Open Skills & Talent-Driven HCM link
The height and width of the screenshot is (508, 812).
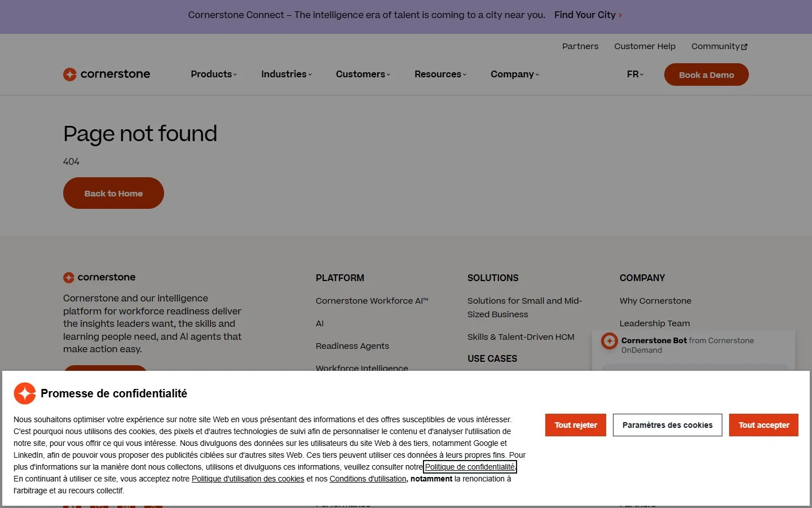click(521, 337)
